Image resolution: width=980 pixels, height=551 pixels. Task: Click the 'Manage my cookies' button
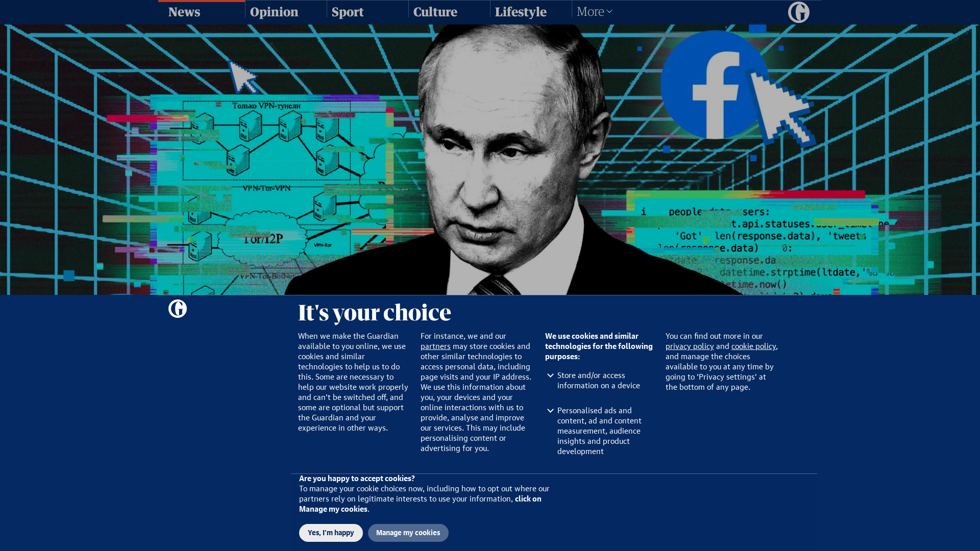pos(408,532)
